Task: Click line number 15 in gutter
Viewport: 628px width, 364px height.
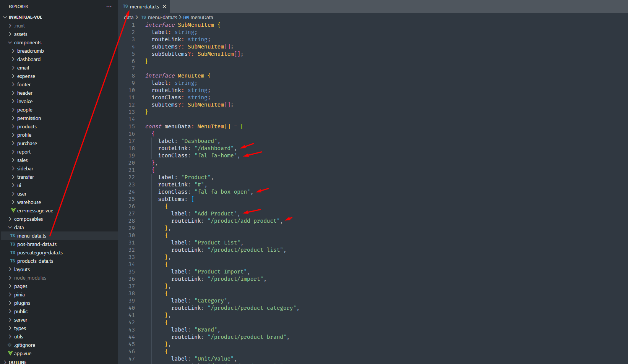Action: point(131,126)
